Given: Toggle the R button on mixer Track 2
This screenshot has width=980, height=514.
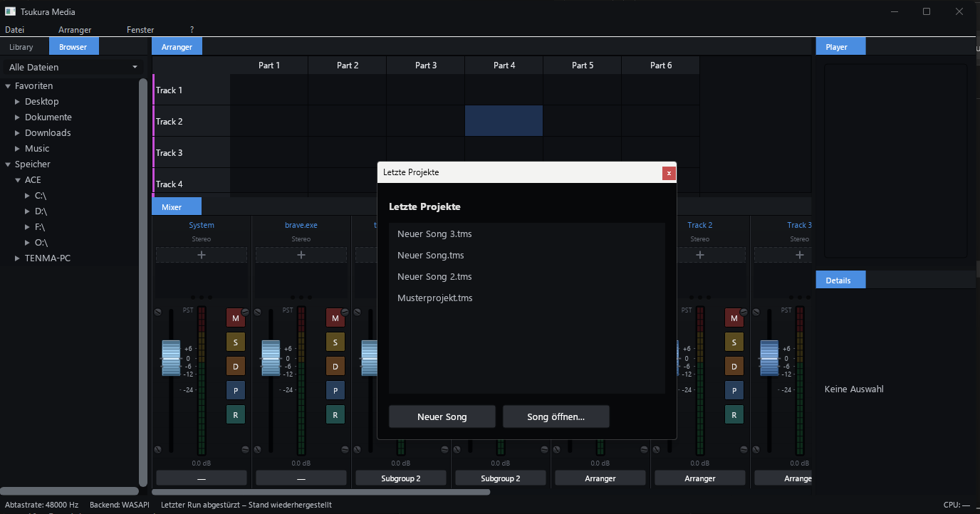Looking at the screenshot, I should pyautogui.click(x=734, y=414).
